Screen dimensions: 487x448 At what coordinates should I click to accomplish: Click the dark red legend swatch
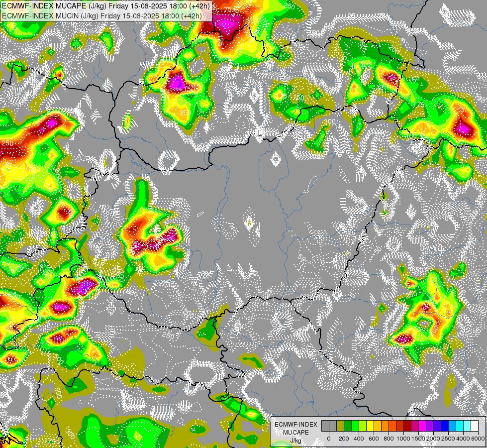coord(407,426)
